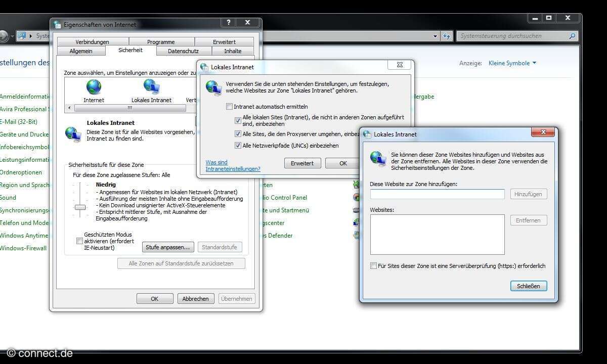This screenshot has width=607, height=364.
Task: Click the refresh icon beside the address bar
Action: coord(447,36)
